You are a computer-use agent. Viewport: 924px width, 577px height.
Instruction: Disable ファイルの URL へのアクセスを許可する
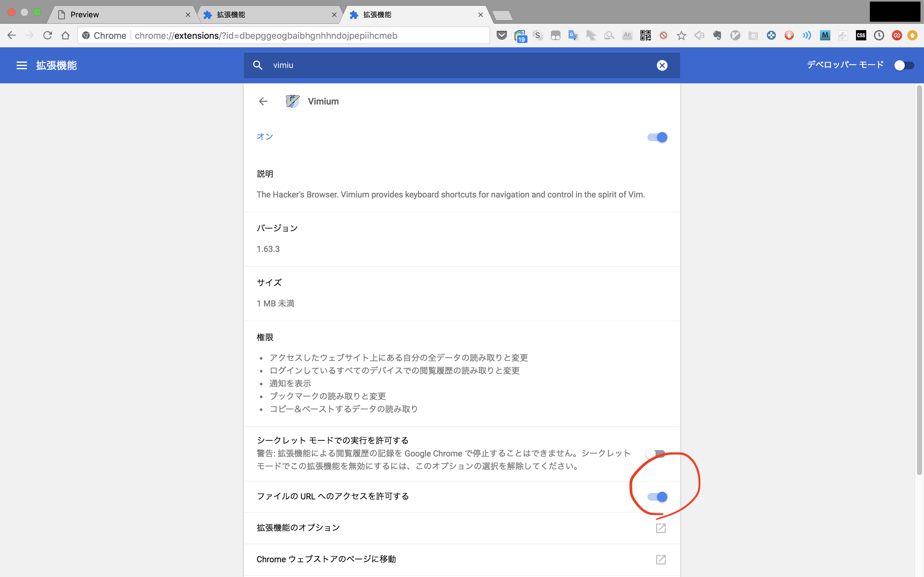point(657,497)
